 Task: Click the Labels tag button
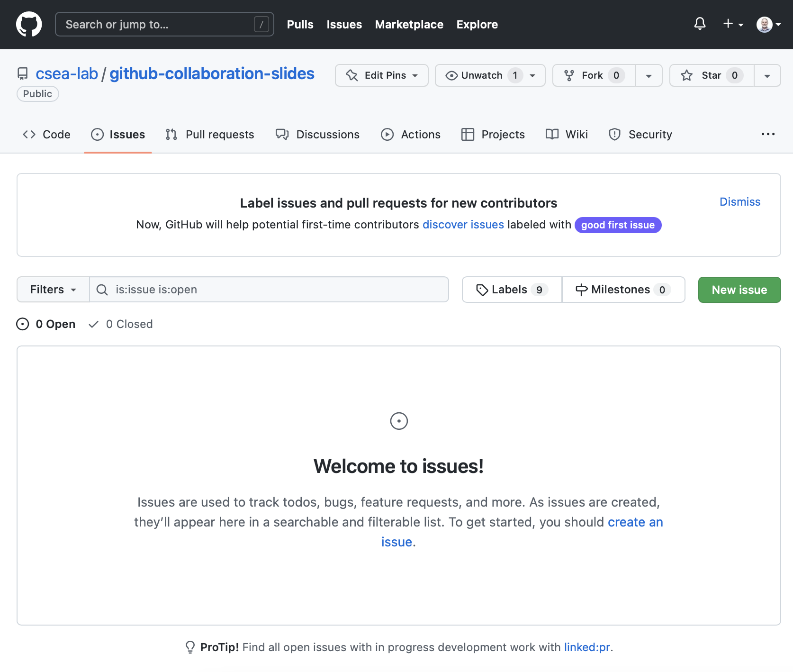(512, 290)
